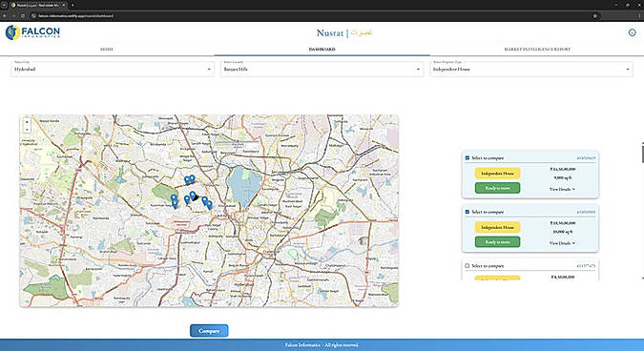The image size is (644, 351).
Task: View site information icon in address bar
Action: pos(33,15)
